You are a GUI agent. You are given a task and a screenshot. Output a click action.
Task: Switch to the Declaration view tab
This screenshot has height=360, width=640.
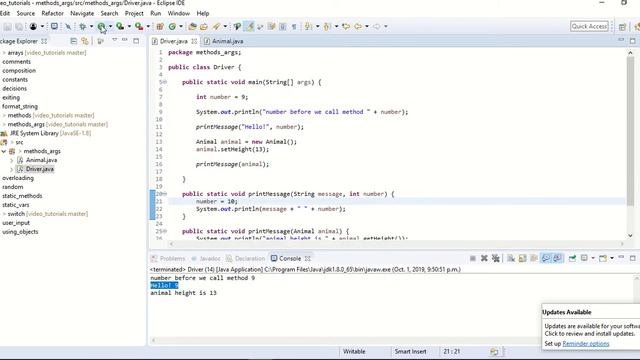pos(245,259)
